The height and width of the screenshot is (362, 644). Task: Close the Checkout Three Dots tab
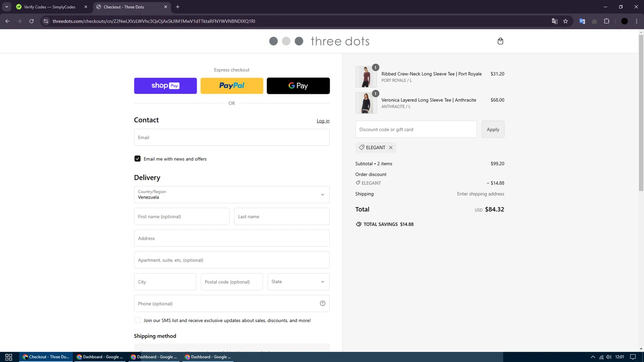tap(166, 7)
